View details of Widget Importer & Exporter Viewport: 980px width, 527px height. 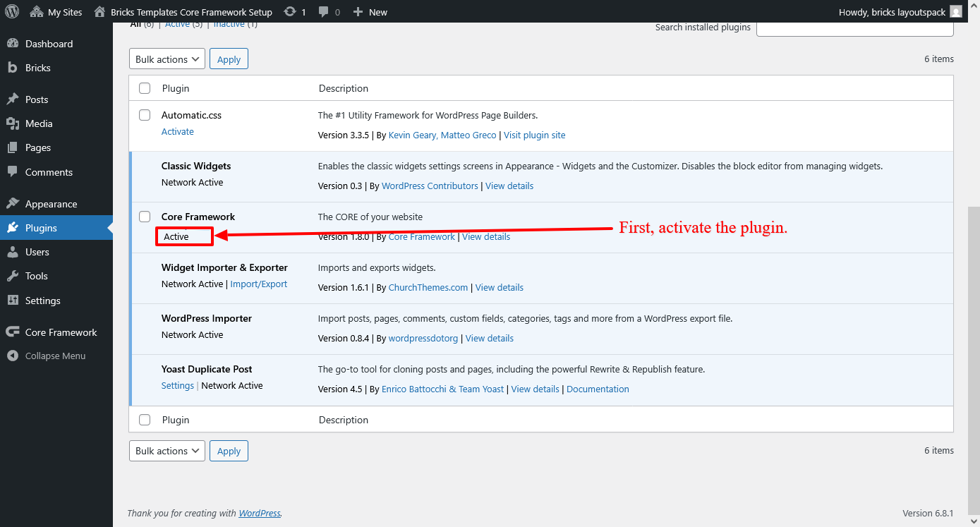(x=500, y=288)
